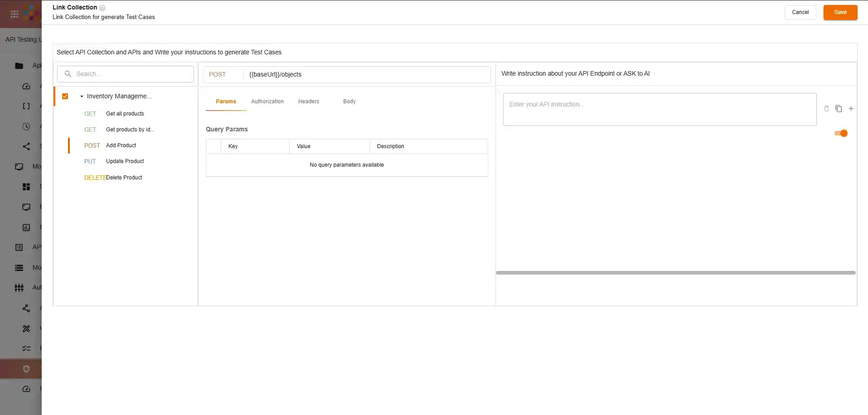The height and width of the screenshot is (415, 868).
Task: Click the search magnifier icon
Action: click(68, 74)
